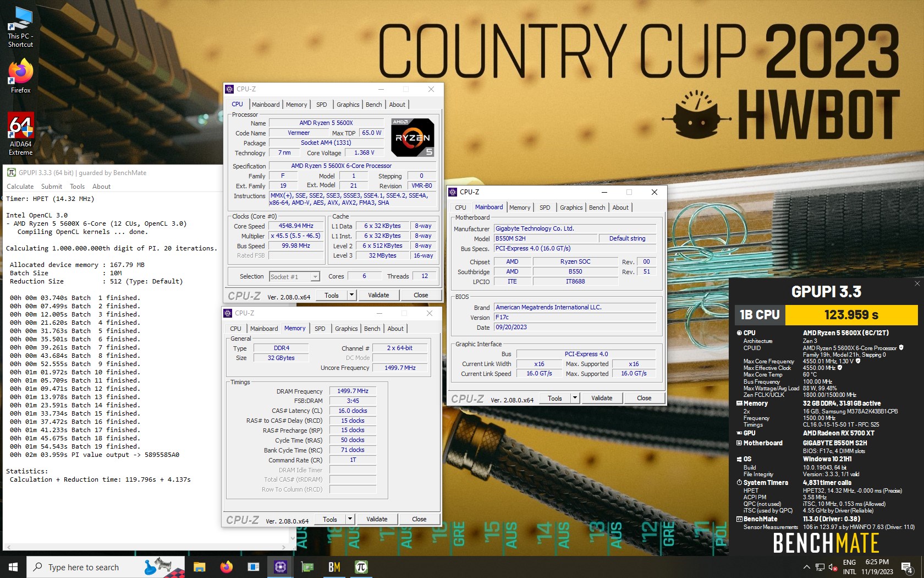Viewport: 924px width, 578px height.
Task: Click the BenchMate BM taskbar icon
Action: pyautogui.click(x=334, y=567)
